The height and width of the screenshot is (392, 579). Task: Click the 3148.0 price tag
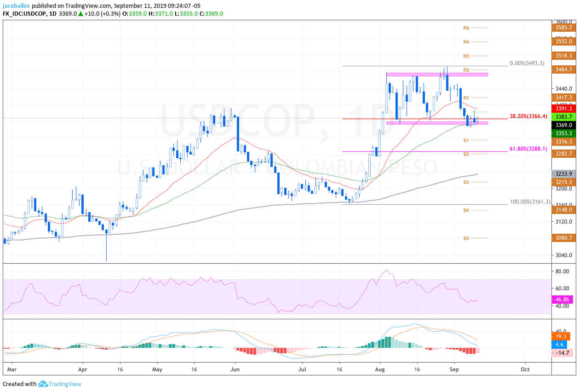click(x=563, y=210)
